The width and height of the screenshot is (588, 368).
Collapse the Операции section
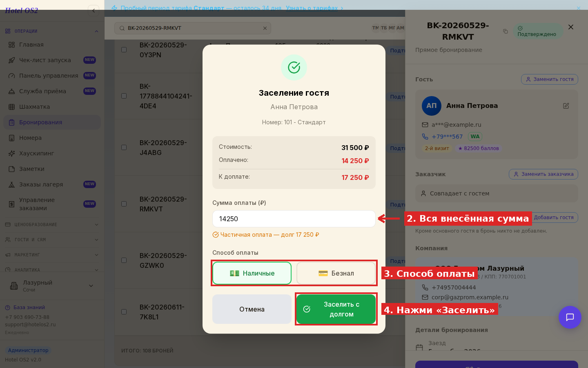[x=52, y=31]
